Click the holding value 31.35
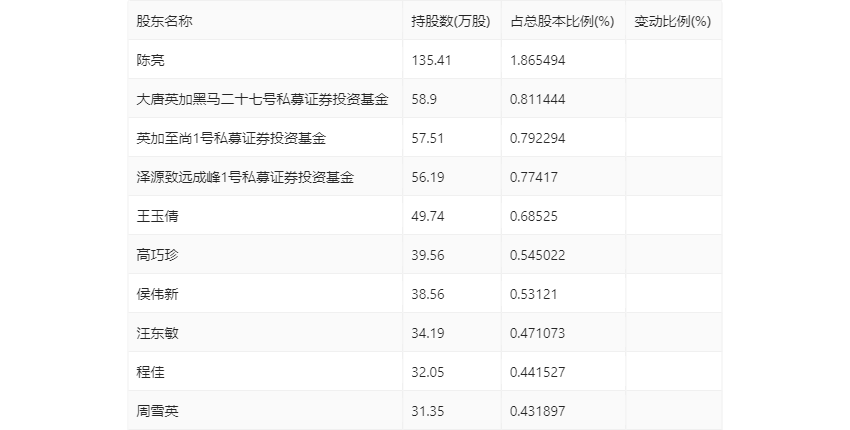850x430 pixels. point(428,412)
